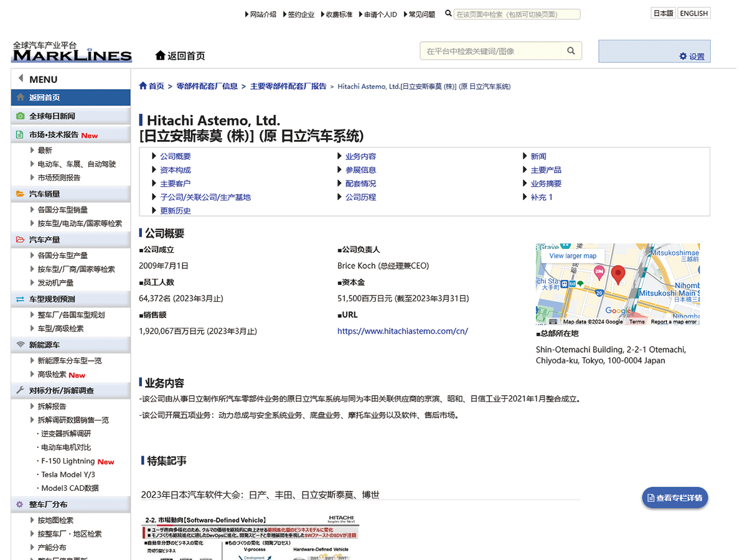Image resolution: width=747 pixels, height=560 pixels.
Task: Jump to the 更新历史 section link
Action: coord(176,210)
